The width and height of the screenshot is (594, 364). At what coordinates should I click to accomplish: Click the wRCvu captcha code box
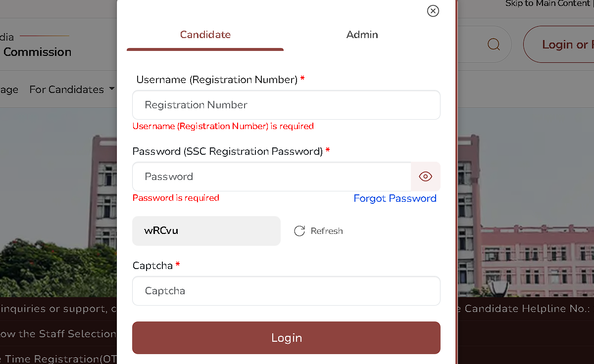point(206,231)
